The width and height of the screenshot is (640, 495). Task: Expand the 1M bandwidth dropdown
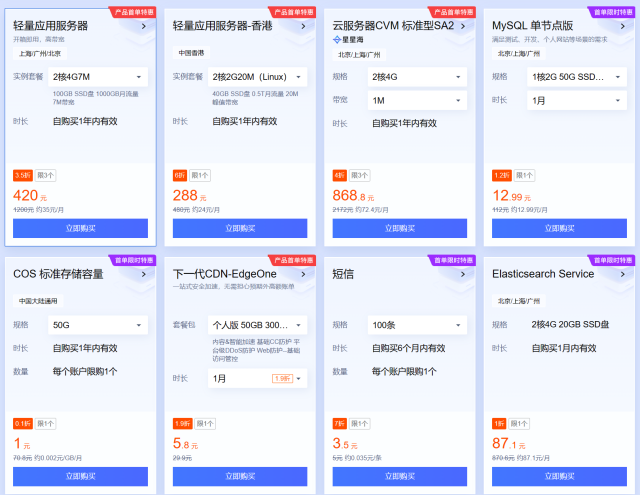pyautogui.click(x=417, y=100)
